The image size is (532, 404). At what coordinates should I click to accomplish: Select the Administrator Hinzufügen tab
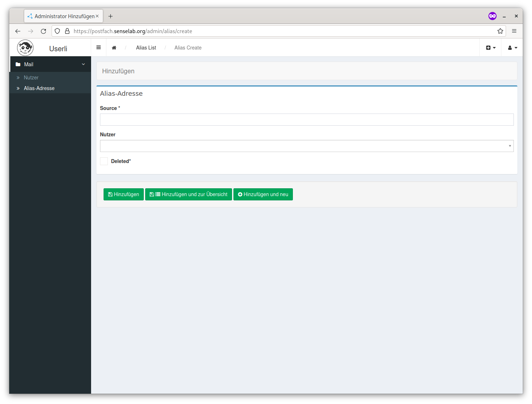64,16
